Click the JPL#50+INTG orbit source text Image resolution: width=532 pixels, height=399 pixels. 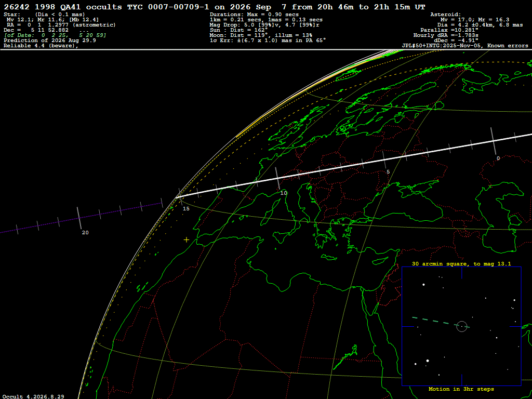pos(465,46)
